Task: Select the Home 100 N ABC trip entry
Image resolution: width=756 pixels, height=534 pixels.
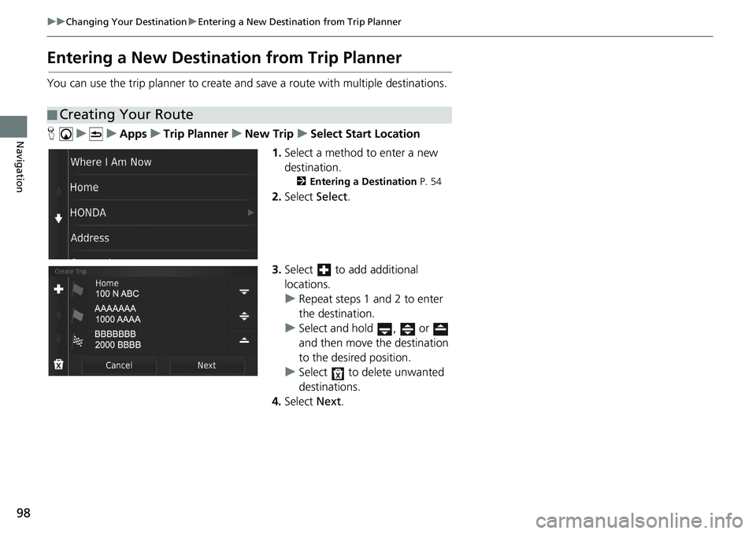Action: pyautogui.click(x=158, y=289)
